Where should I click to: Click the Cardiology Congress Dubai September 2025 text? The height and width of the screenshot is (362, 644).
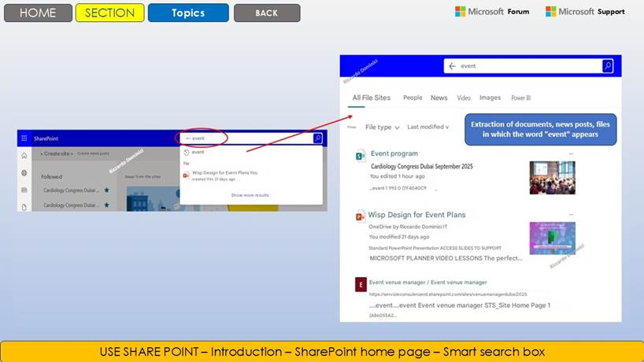[421, 166]
